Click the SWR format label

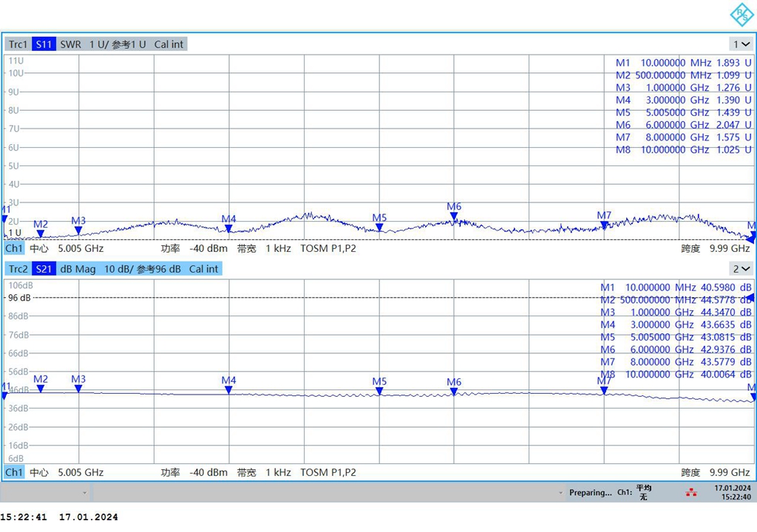pos(70,44)
